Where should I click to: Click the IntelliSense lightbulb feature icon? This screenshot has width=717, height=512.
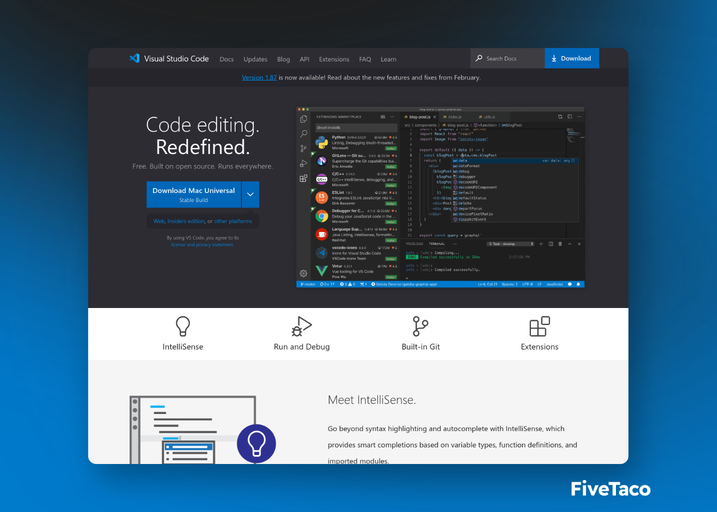click(x=183, y=326)
